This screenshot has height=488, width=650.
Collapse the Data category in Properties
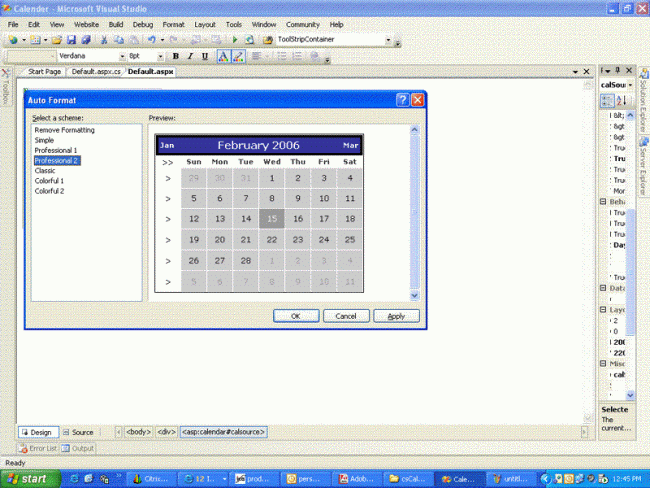tap(604, 288)
